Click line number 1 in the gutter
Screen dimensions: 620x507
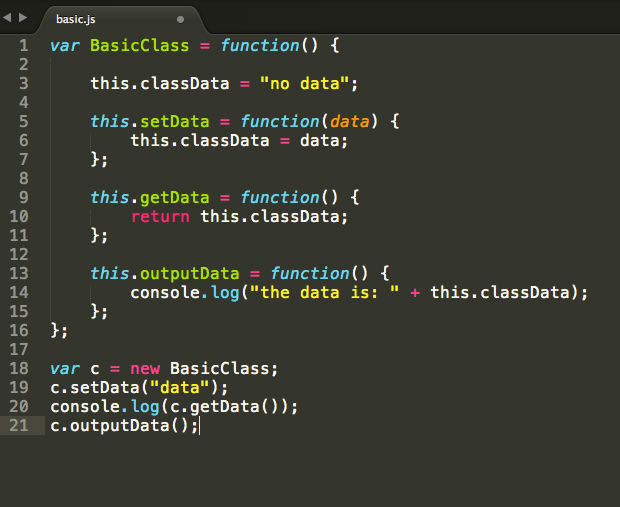pos(23,46)
